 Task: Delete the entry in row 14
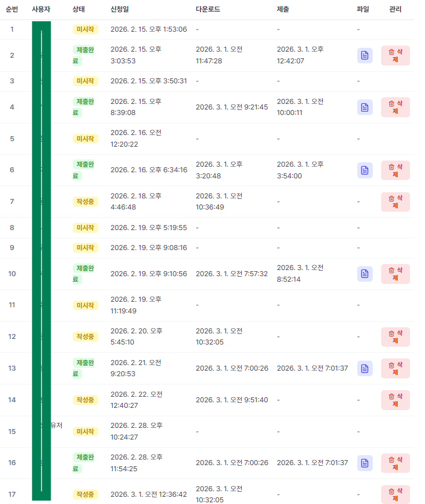(x=395, y=400)
